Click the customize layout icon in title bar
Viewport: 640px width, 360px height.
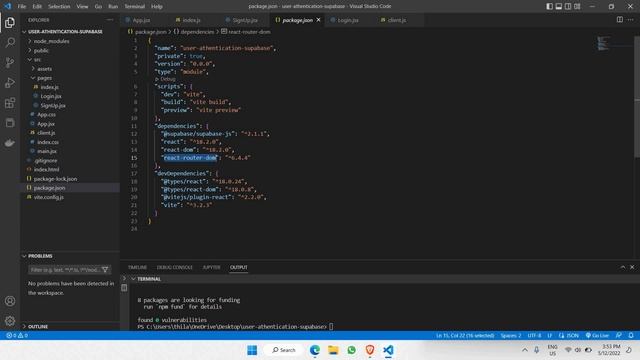577,6
